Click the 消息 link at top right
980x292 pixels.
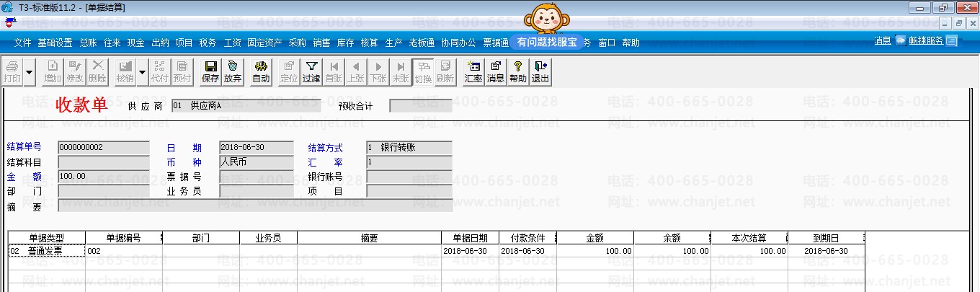click(x=882, y=40)
